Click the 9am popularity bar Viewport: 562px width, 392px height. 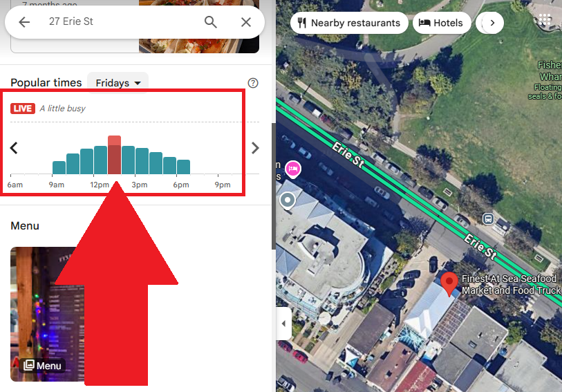coord(59,168)
